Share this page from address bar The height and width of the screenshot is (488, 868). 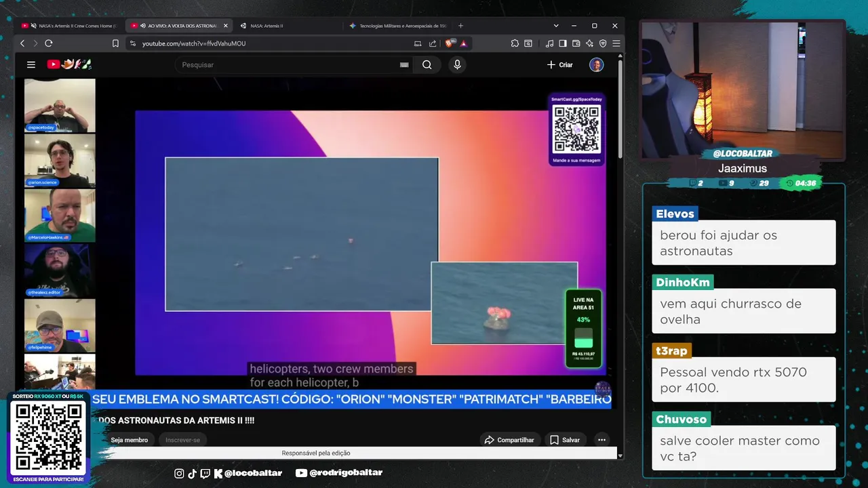[x=433, y=43]
